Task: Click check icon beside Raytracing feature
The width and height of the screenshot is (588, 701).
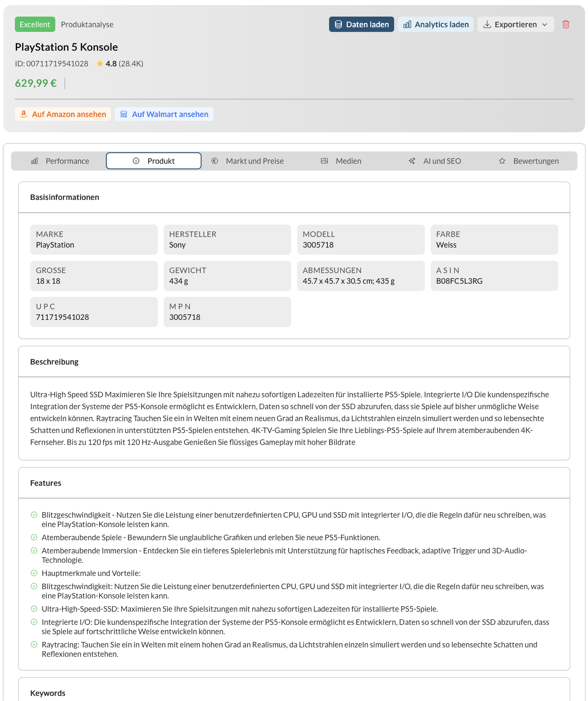Action: tap(34, 644)
